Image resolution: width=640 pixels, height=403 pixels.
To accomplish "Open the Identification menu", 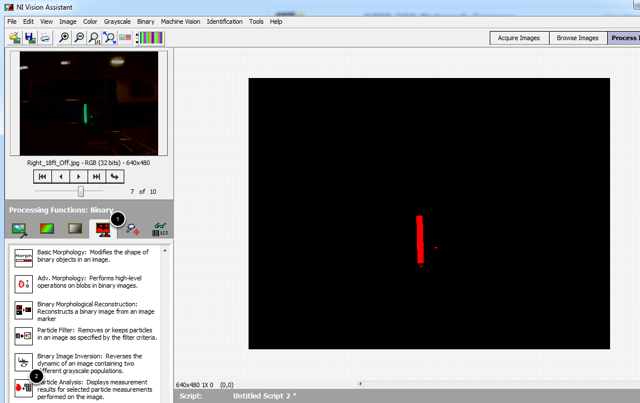I will [x=224, y=22].
